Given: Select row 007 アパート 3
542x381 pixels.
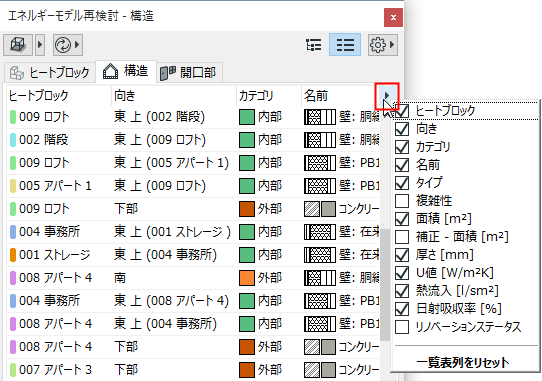Looking at the screenshot, I should pos(193,370).
